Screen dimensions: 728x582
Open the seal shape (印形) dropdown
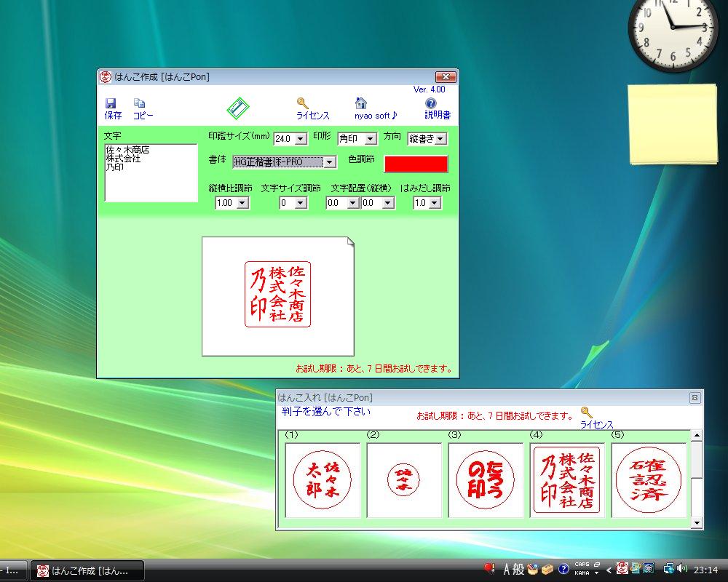pos(371,139)
